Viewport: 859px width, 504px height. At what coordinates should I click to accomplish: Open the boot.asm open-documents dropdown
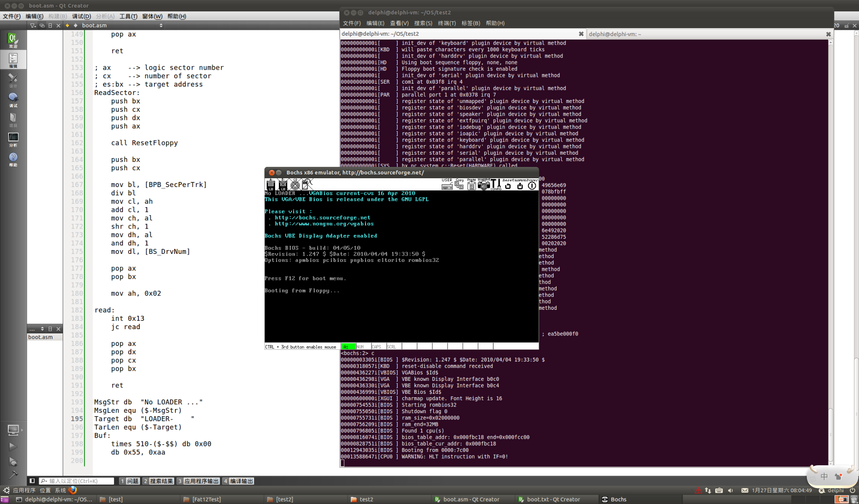point(122,26)
